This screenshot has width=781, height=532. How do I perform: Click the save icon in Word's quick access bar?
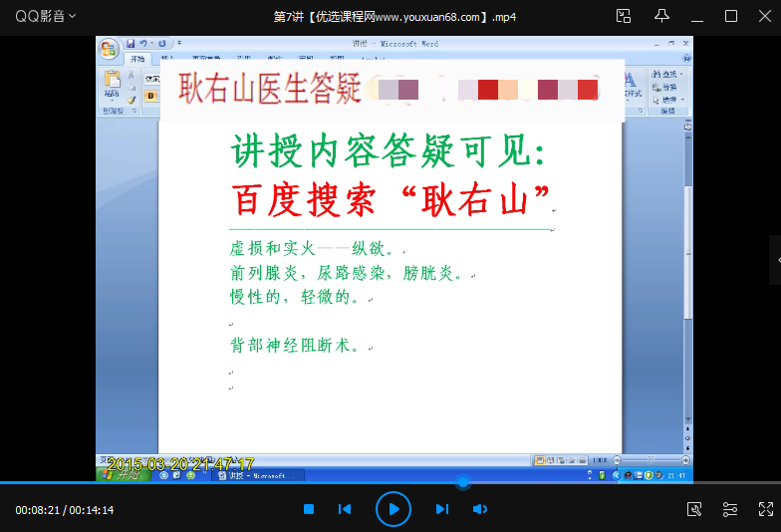coord(130,44)
